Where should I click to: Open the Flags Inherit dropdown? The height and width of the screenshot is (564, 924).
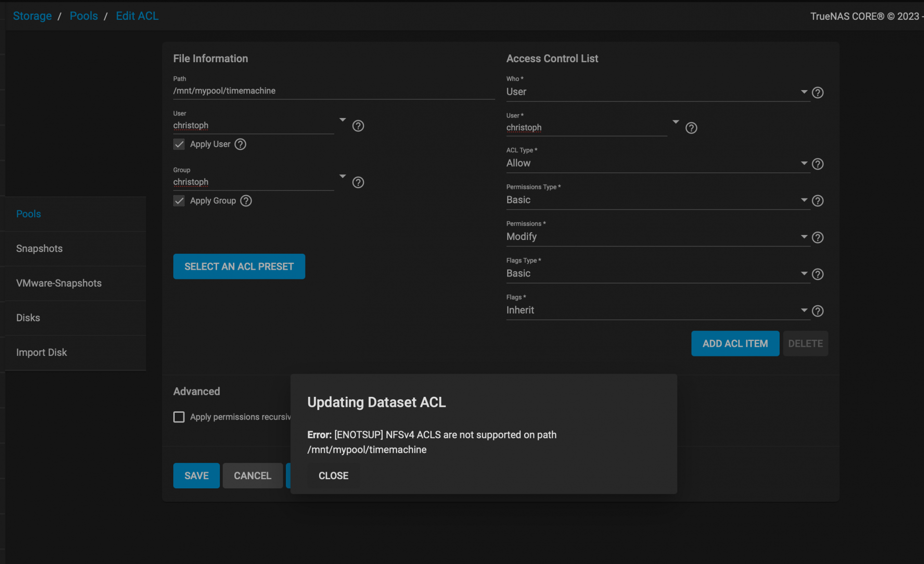click(658, 310)
